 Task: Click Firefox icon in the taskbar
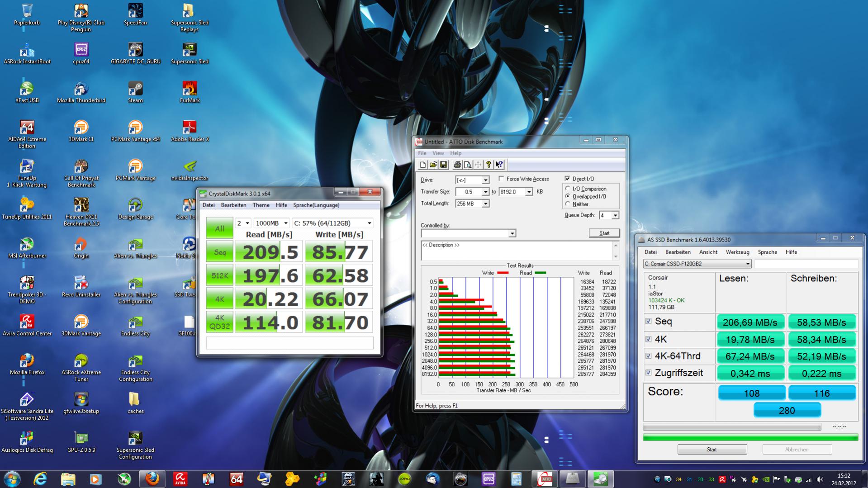coord(152,479)
